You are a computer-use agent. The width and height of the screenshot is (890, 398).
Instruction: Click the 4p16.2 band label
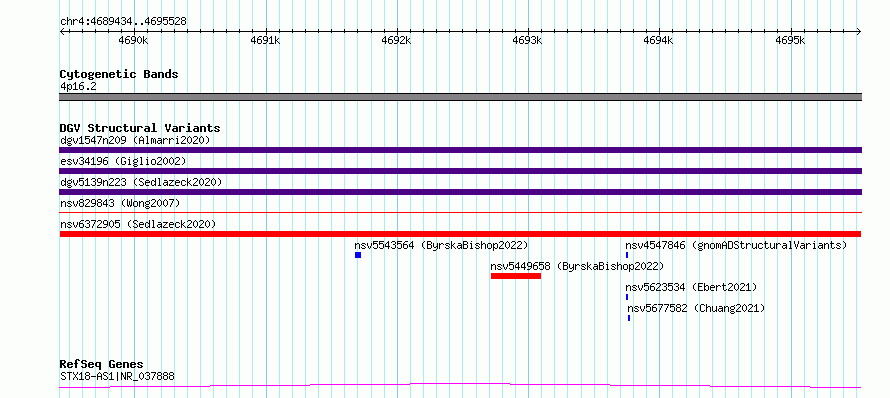point(78,86)
